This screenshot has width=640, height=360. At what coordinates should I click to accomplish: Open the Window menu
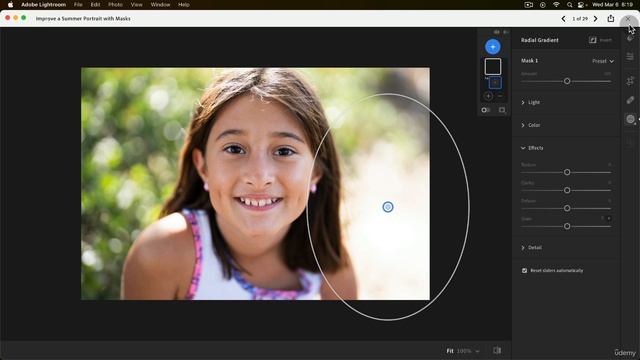coord(160,4)
